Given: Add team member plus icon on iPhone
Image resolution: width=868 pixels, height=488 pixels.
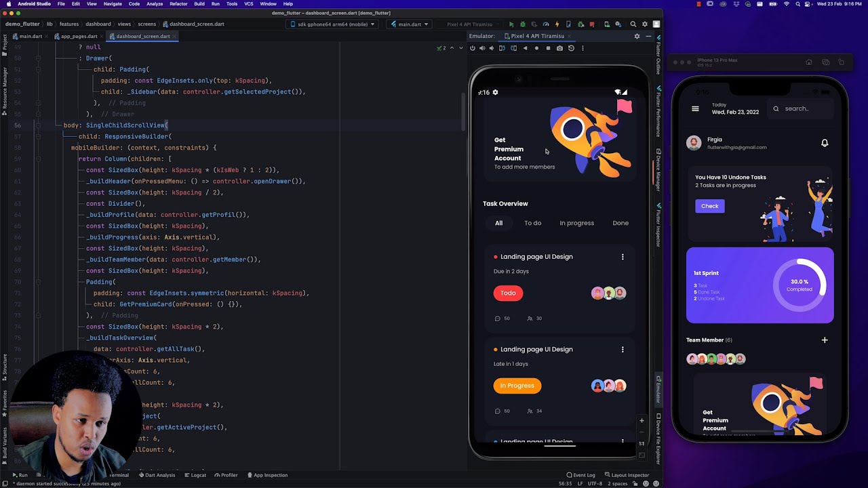Looking at the screenshot, I should (x=825, y=340).
